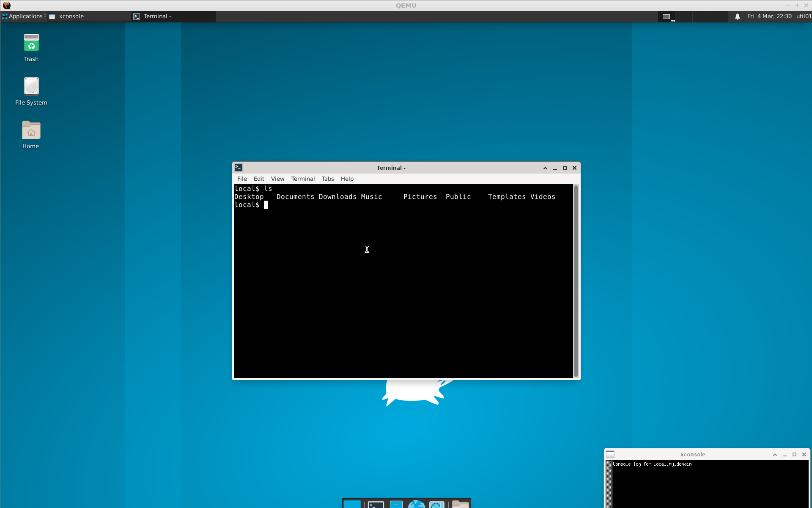Click 'Pictures' in terminal output
812x508 pixels.
[x=420, y=197]
